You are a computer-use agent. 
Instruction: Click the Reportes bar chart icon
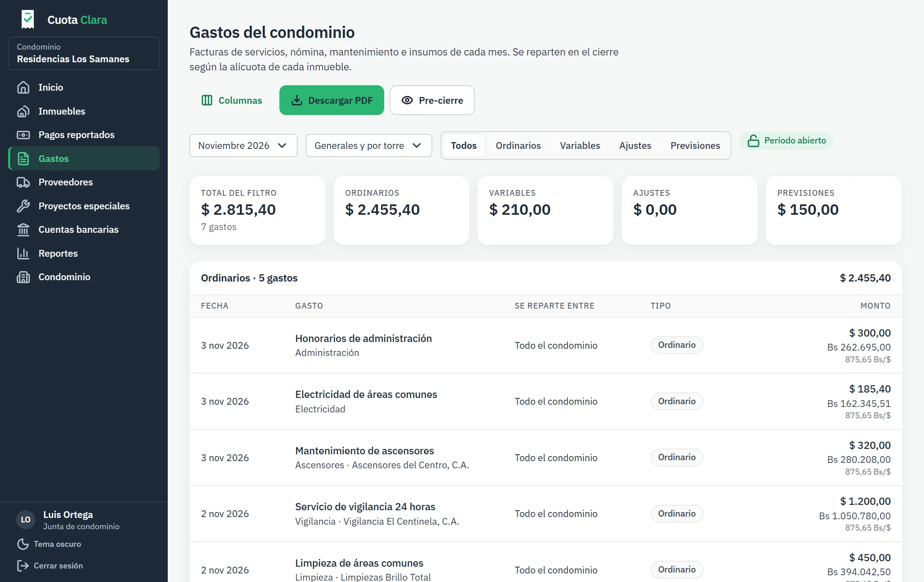[x=23, y=254]
